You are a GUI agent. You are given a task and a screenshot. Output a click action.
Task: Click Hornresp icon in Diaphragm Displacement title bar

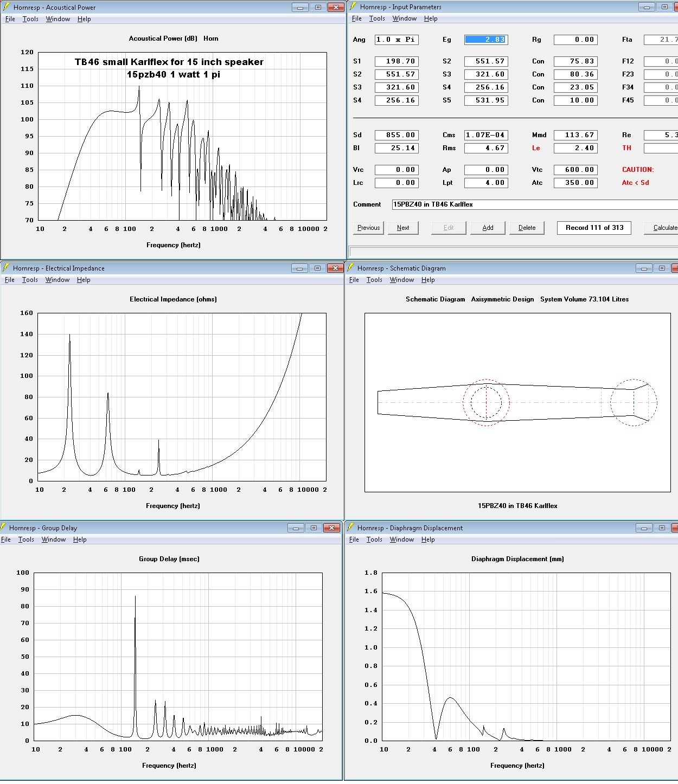(x=351, y=528)
